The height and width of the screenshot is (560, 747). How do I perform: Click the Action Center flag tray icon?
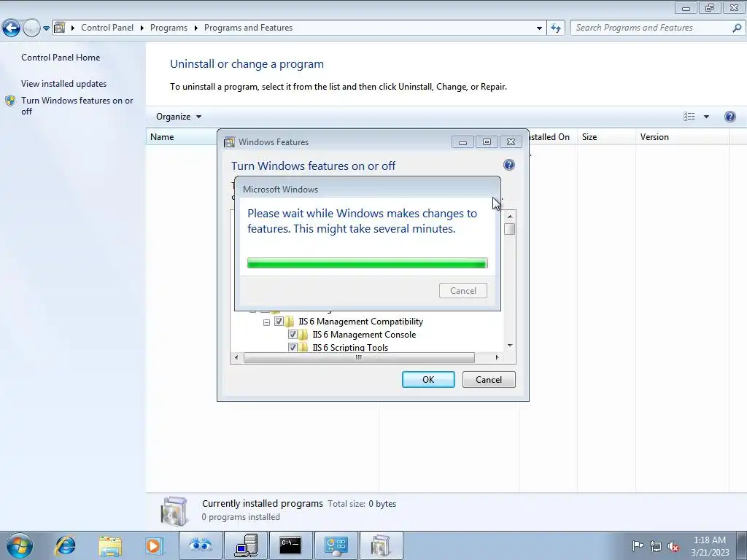pos(638,546)
